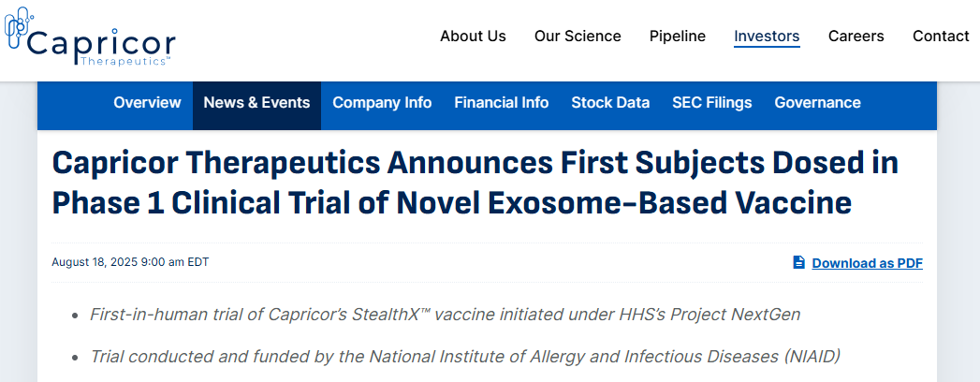Open the About Us menu
The height and width of the screenshot is (382, 980).
pos(473,36)
